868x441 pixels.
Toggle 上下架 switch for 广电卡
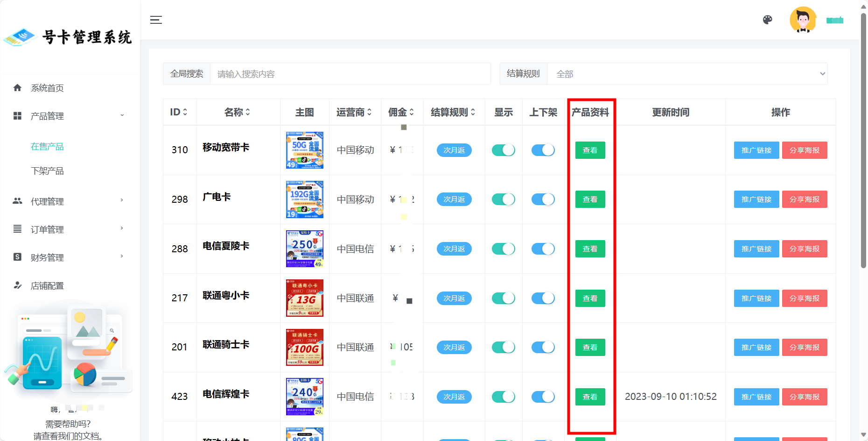click(x=543, y=199)
